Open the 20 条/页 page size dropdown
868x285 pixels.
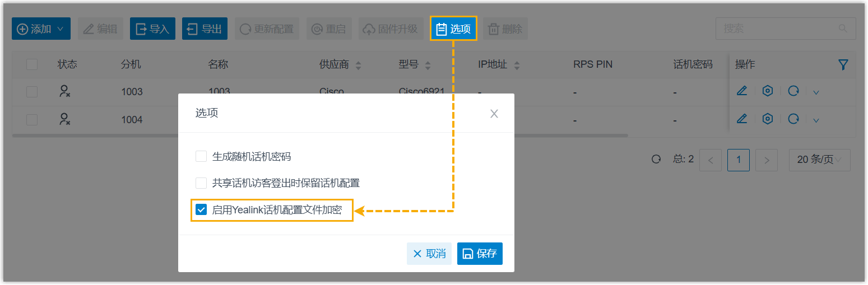tap(819, 160)
